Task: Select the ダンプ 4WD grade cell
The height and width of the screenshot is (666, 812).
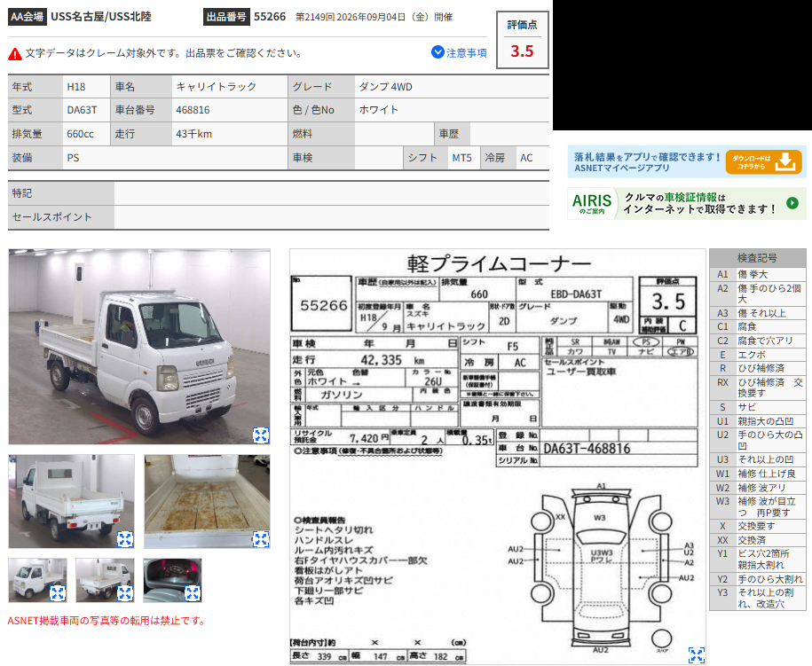Action: tap(452, 86)
